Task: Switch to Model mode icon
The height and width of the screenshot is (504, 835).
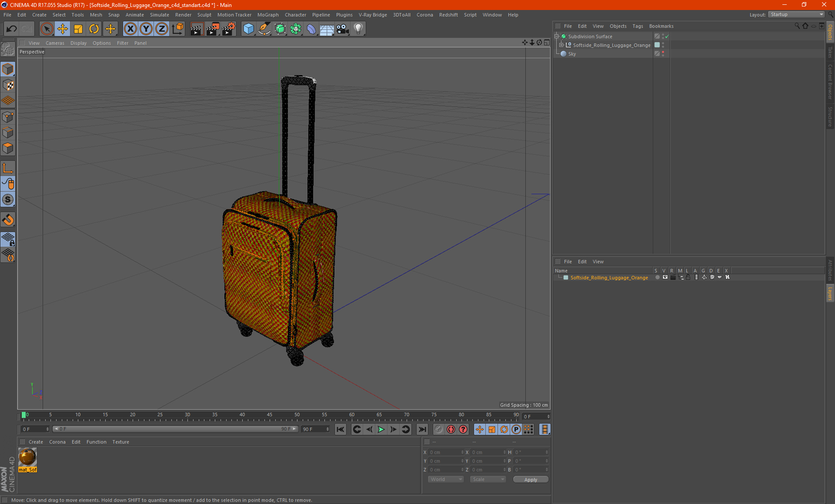Action: point(8,69)
